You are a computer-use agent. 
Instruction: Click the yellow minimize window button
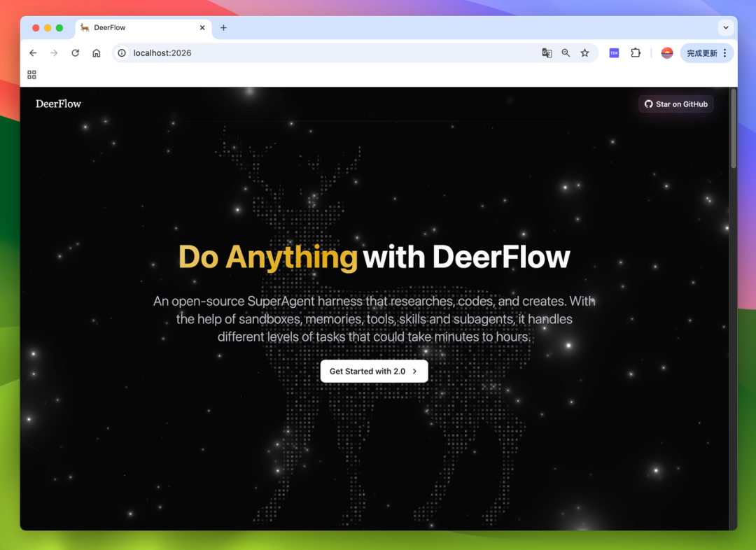[x=48, y=28]
